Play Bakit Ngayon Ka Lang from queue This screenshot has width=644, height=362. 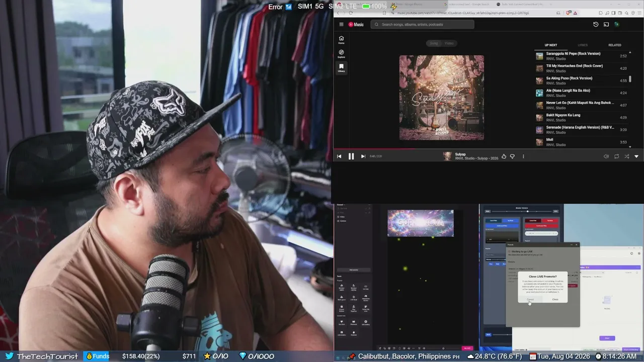click(x=582, y=117)
